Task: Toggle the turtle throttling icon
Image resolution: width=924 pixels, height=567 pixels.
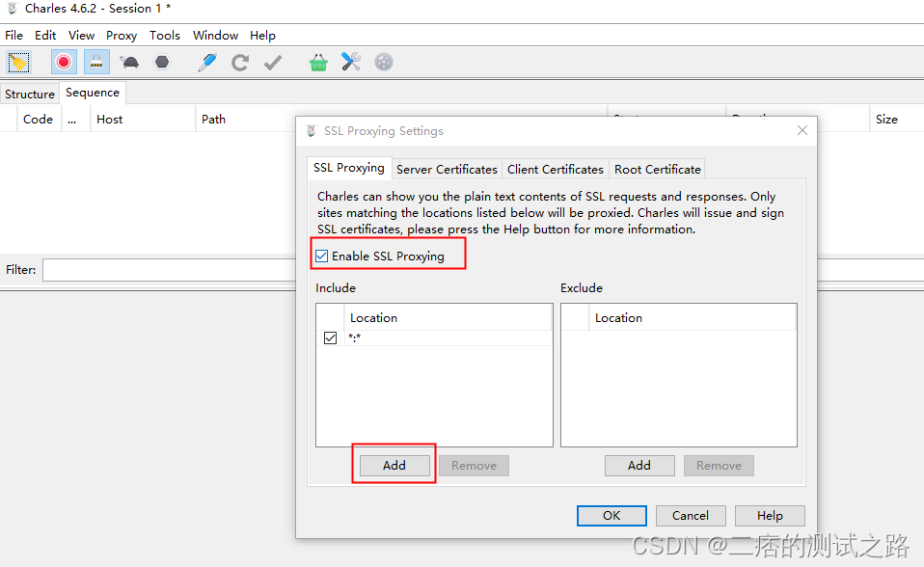Action: pyautogui.click(x=129, y=62)
